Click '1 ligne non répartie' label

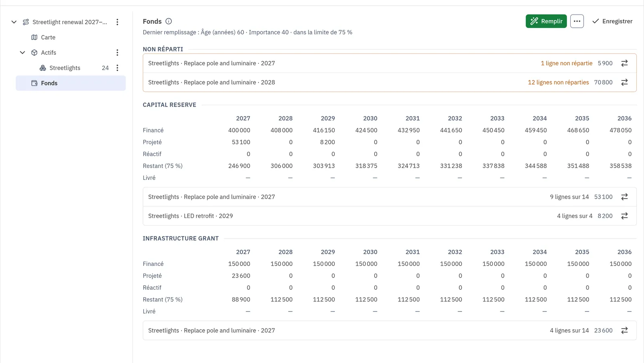pos(566,63)
